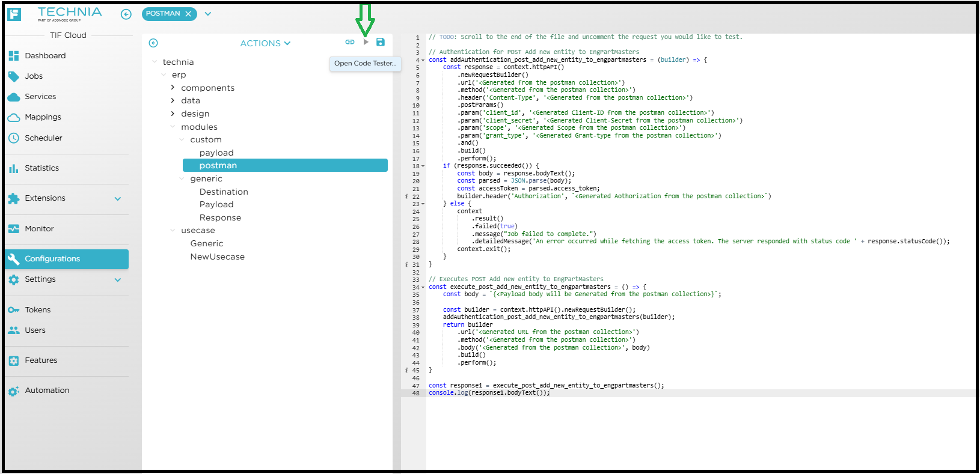
Task: Collapse sidebar using top arrow icon
Action: [126, 14]
